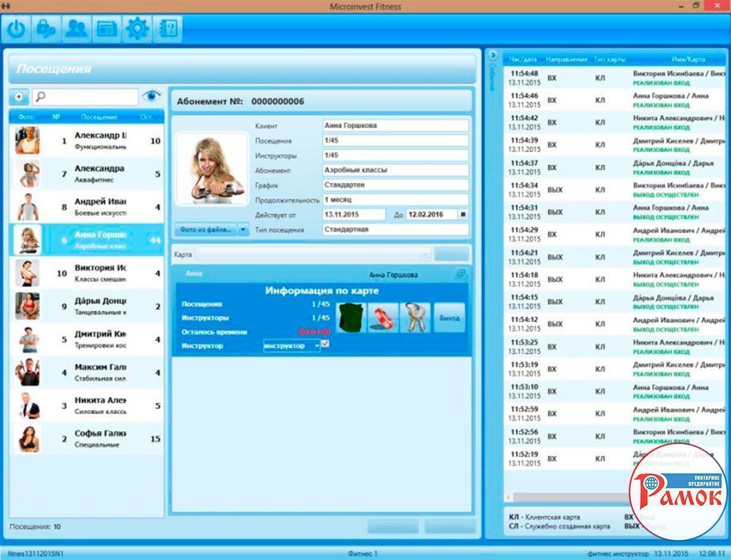Toggle the checkbox beside the Инструктор dropdown

pyautogui.click(x=325, y=345)
